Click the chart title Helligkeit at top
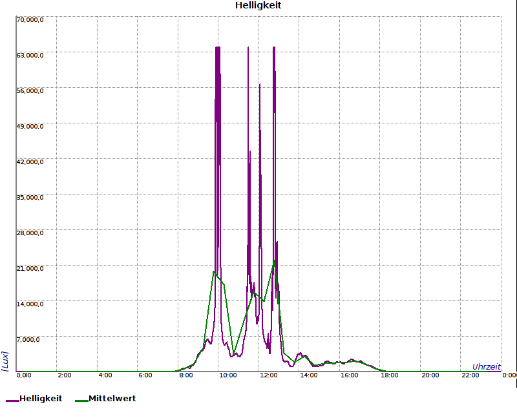The height and width of the screenshot is (420, 517). click(x=258, y=6)
